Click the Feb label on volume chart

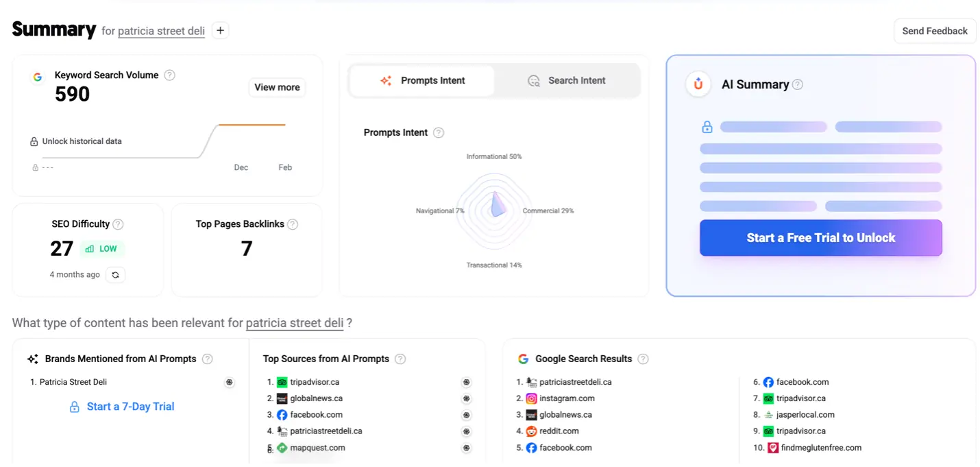pyautogui.click(x=285, y=167)
